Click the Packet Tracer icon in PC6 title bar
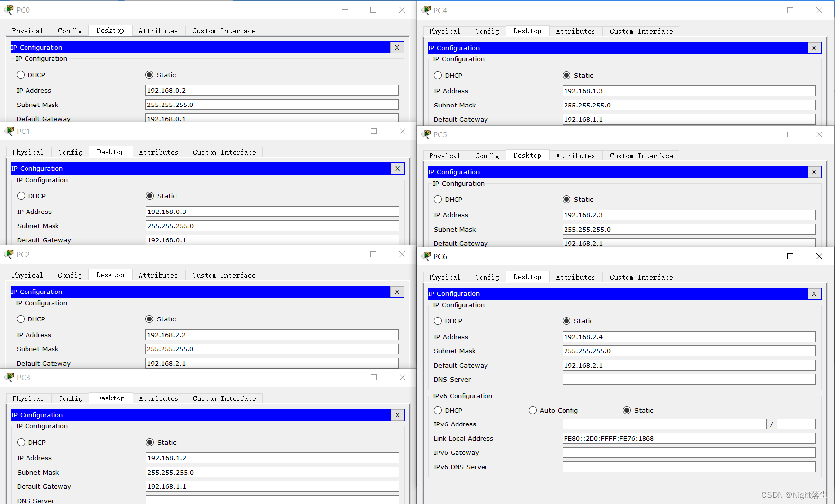 tap(426, 256)
